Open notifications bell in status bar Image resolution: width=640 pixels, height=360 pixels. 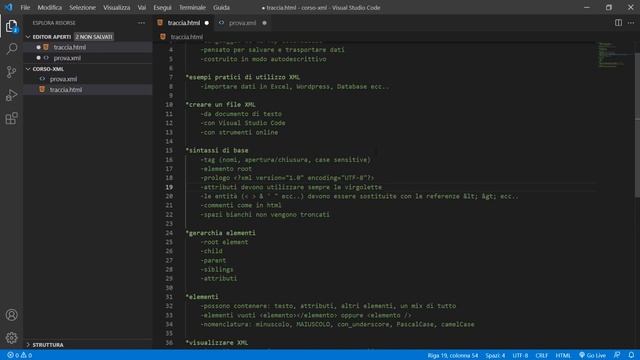point(631,355)
